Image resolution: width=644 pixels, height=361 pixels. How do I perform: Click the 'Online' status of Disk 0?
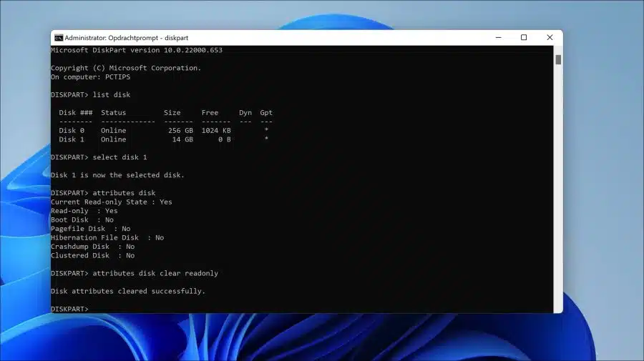(113, 130)
